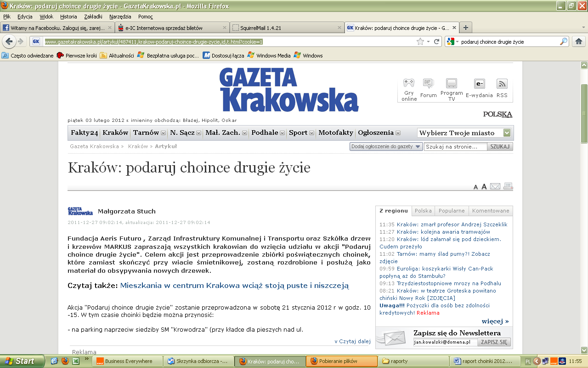588x368 pixels.
Task: Open Fakty24 navigation link
Action: (85, 132)
